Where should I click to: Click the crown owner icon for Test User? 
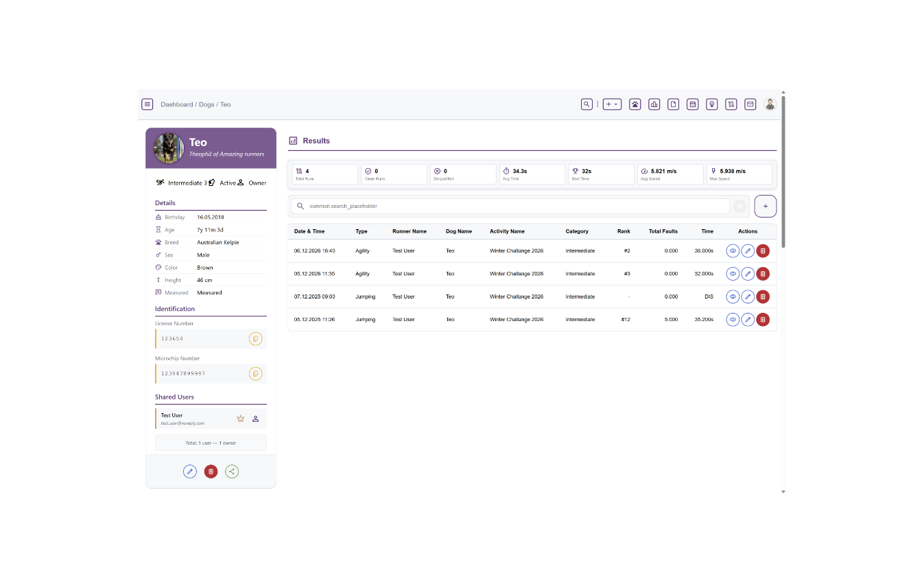240,419
